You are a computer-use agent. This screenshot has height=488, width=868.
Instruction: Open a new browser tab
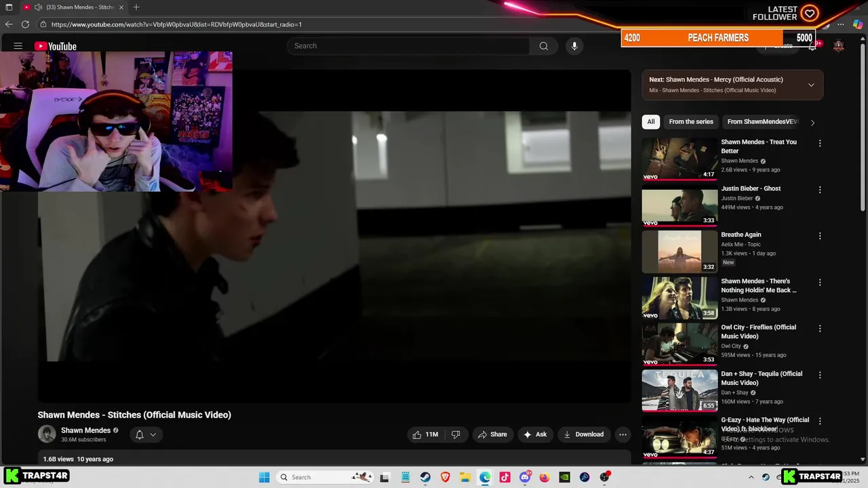[136, 7]
